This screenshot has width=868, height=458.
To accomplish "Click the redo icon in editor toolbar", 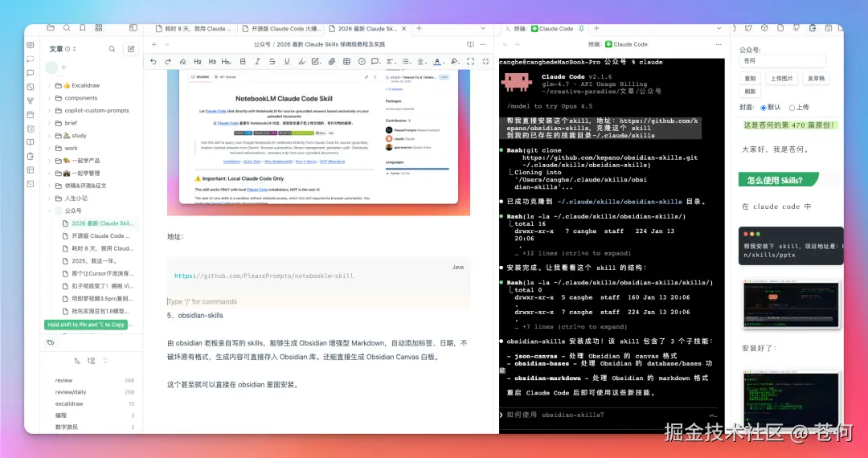I will click(x=168, y=61).
